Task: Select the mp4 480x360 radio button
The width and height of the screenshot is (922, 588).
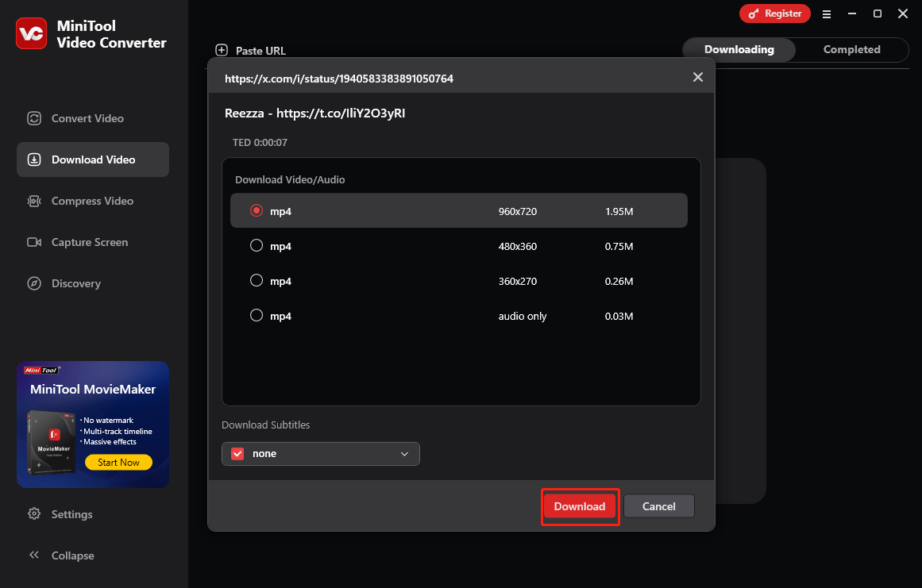Action: pyautogui.click(x=257, y=245)
